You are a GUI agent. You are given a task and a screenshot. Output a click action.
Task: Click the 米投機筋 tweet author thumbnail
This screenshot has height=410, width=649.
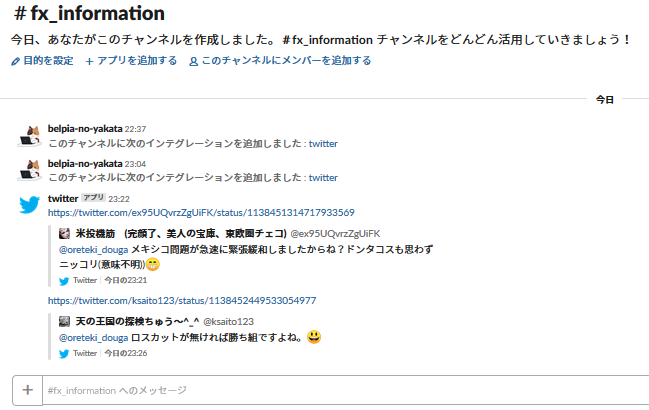coord(64,233)
